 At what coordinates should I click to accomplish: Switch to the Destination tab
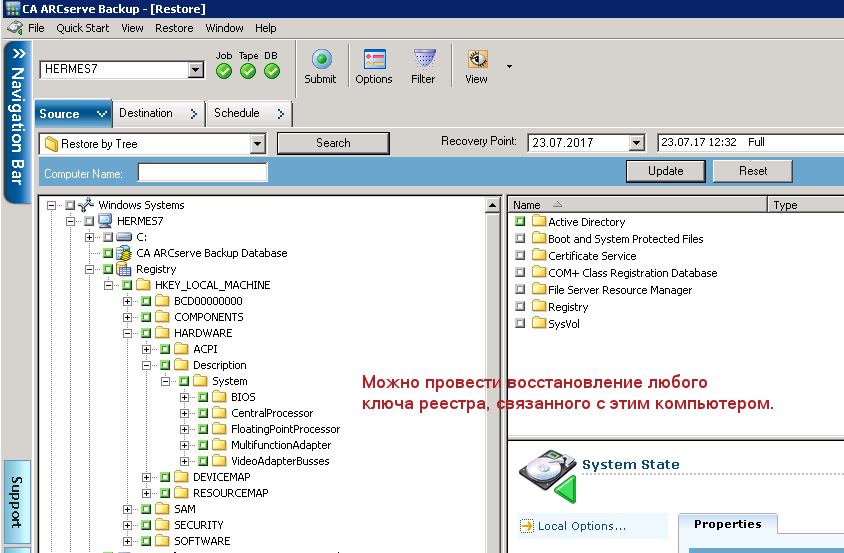coord(158,113)
